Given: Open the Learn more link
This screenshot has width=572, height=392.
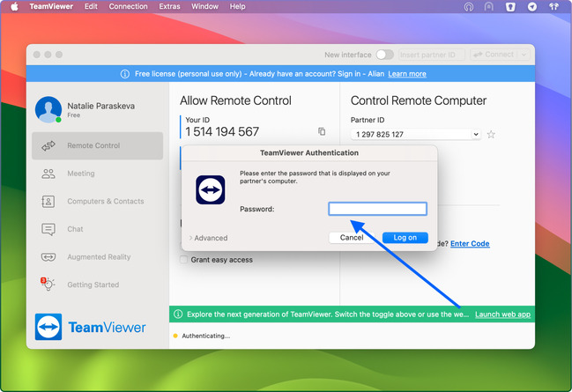Looking at the screenshot, I should tap(407, 74).
